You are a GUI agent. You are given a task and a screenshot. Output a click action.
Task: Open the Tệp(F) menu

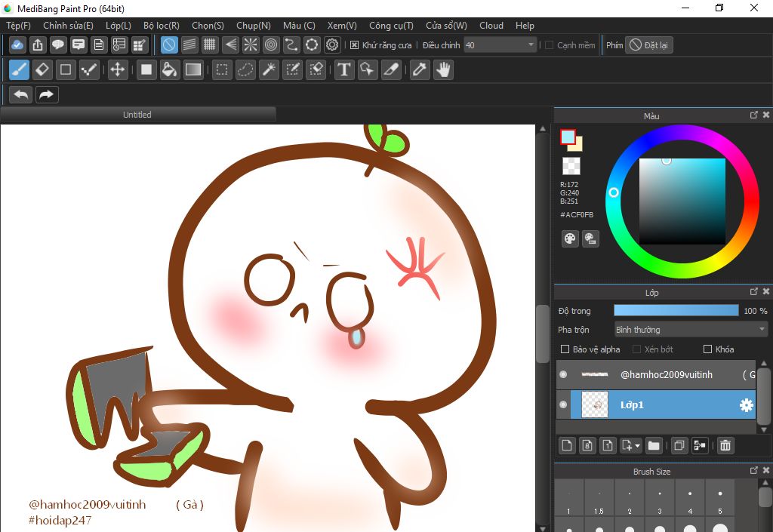click(18, 26)
